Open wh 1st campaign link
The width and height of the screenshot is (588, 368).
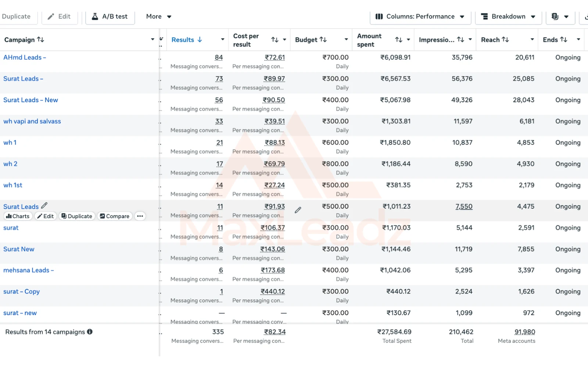pyautogui.click(x=13, y=185)
